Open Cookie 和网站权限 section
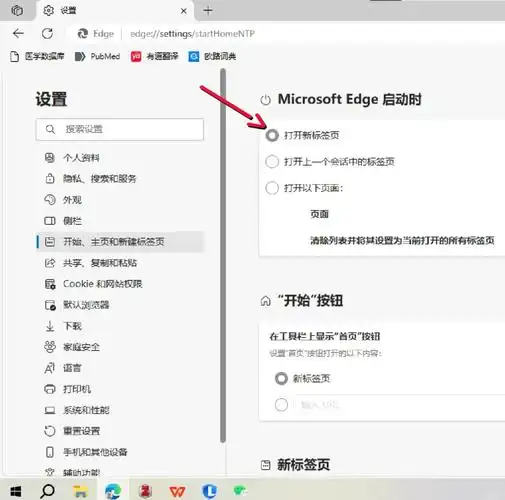Image resolution: width=505 pixels, height=500 pixels. (120, 284)
